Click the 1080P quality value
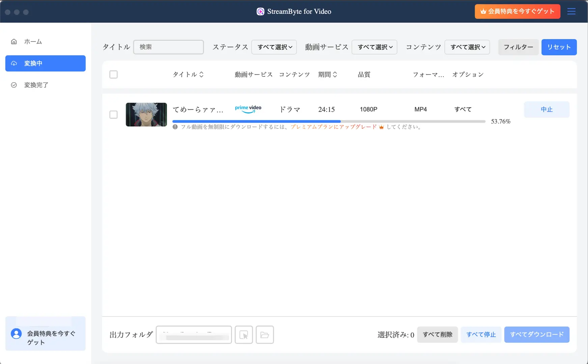The height and width of the screenshot is (364, 588). (x=368, y=109)
